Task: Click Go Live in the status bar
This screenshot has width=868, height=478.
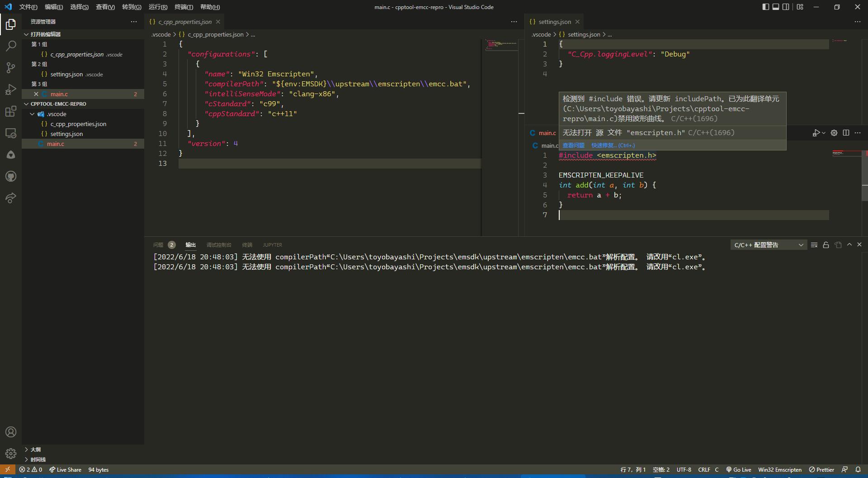Action: (x=738, y=469)
